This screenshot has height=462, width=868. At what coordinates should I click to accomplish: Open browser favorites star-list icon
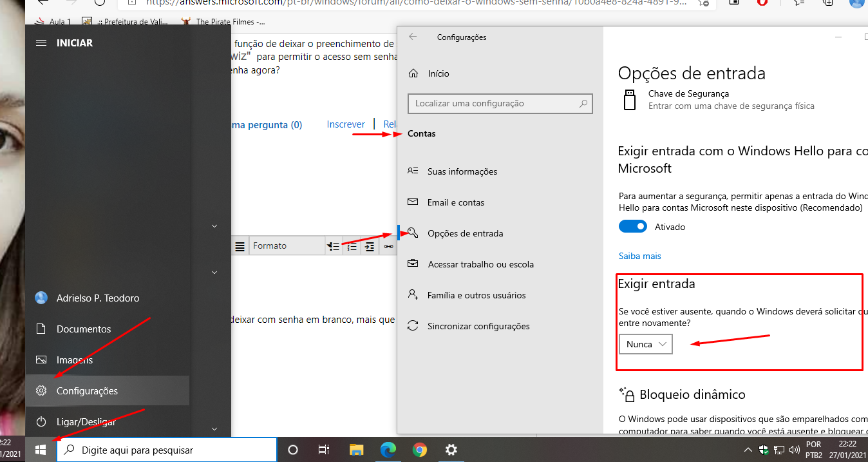click(x=799, y=3)
